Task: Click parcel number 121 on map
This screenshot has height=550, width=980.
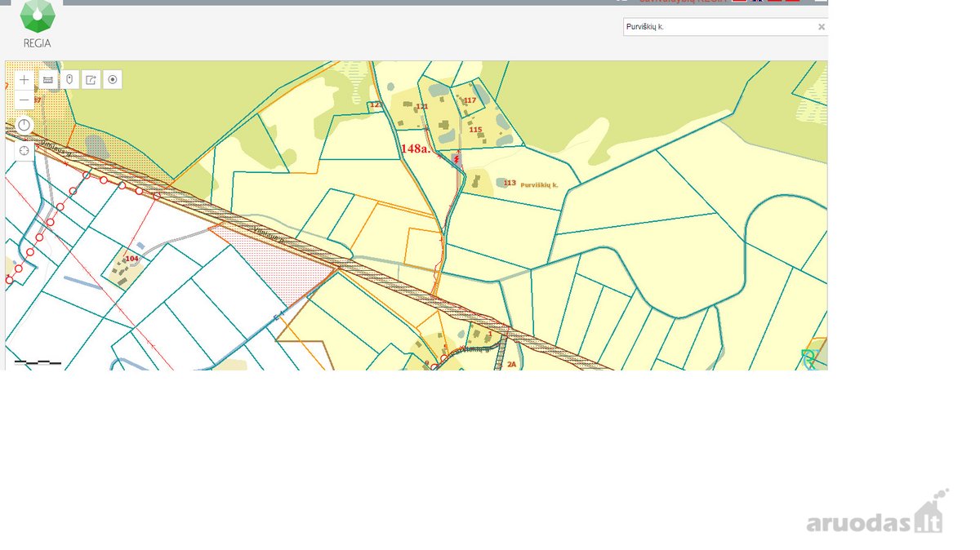Action: click(422, 106)
